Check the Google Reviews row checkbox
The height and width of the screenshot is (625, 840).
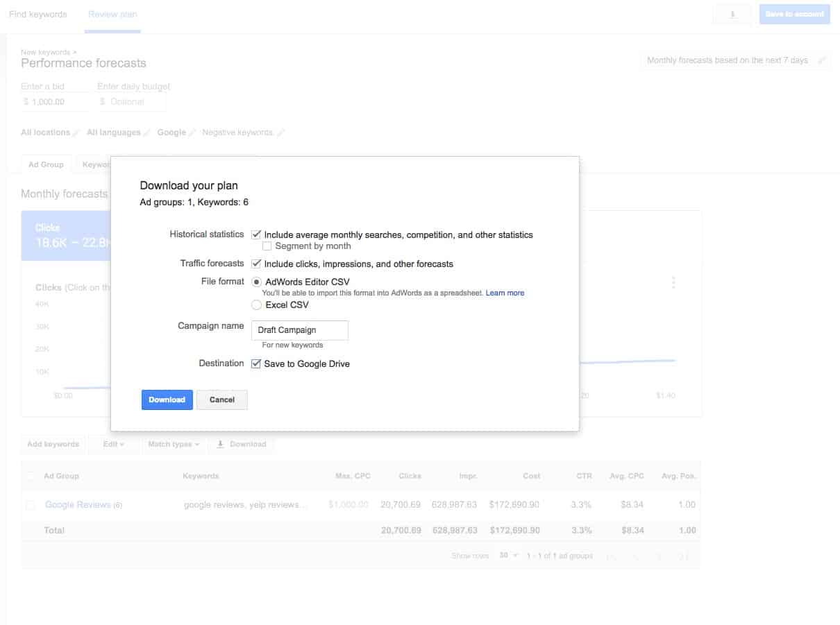point(30,505)
